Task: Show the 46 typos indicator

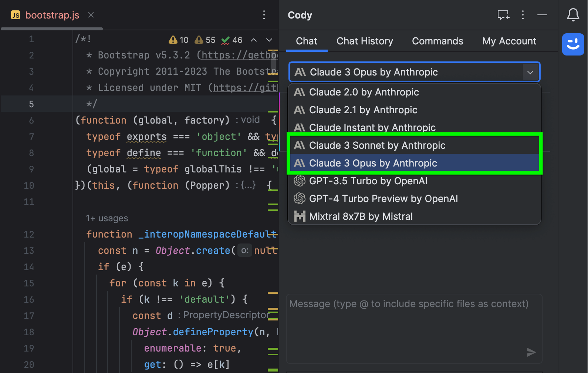Action: click(232, 40)
